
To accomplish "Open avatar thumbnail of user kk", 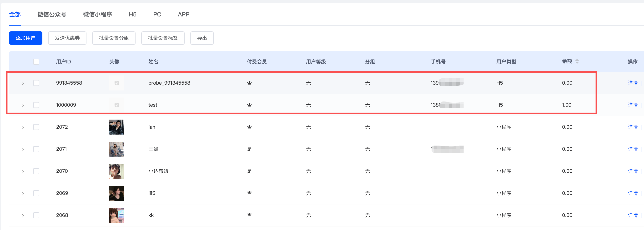I will click(117, 215).
